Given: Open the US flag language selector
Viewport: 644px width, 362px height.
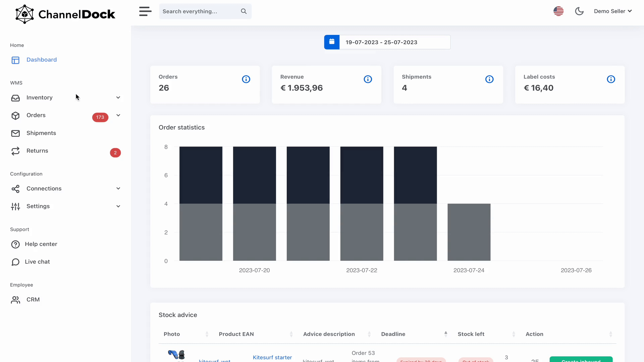Looking at the screenshot, I should tap(558, 11).
